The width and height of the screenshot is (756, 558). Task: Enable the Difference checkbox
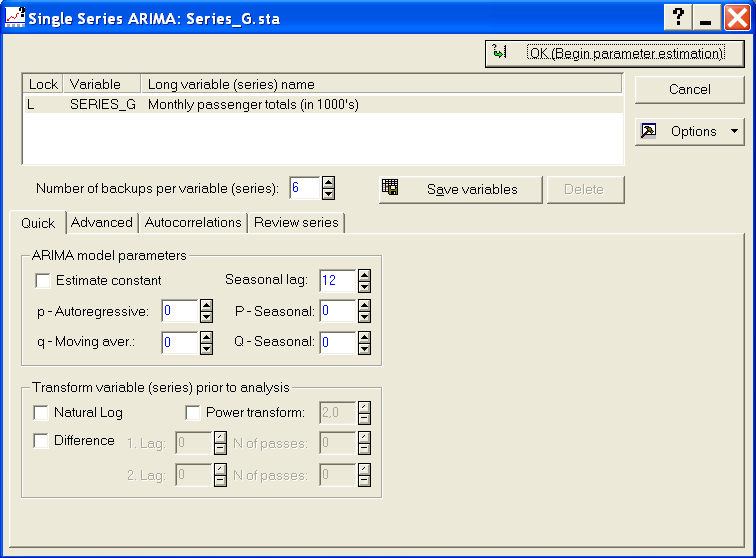(41, 441)
